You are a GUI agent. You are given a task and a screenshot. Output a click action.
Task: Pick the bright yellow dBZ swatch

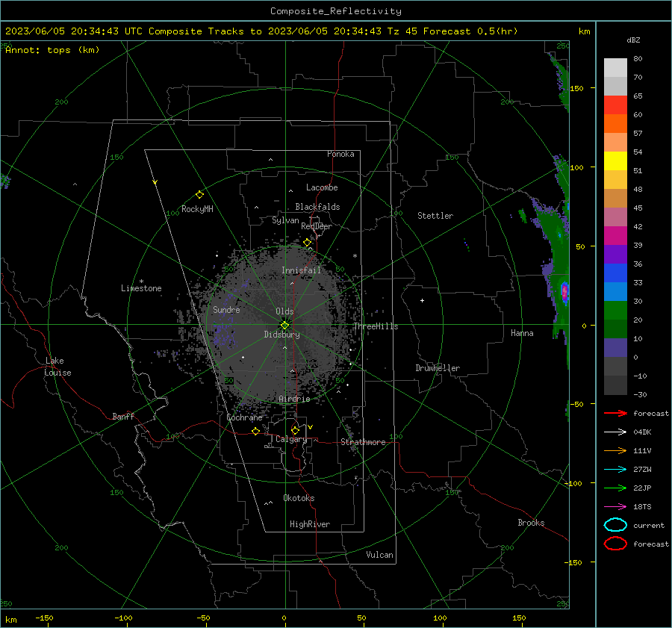point(615,161)
